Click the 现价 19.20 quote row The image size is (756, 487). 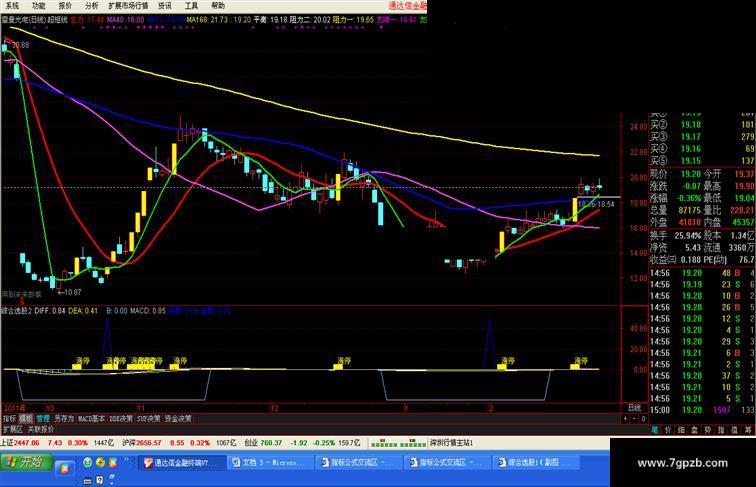pos(675,174)
